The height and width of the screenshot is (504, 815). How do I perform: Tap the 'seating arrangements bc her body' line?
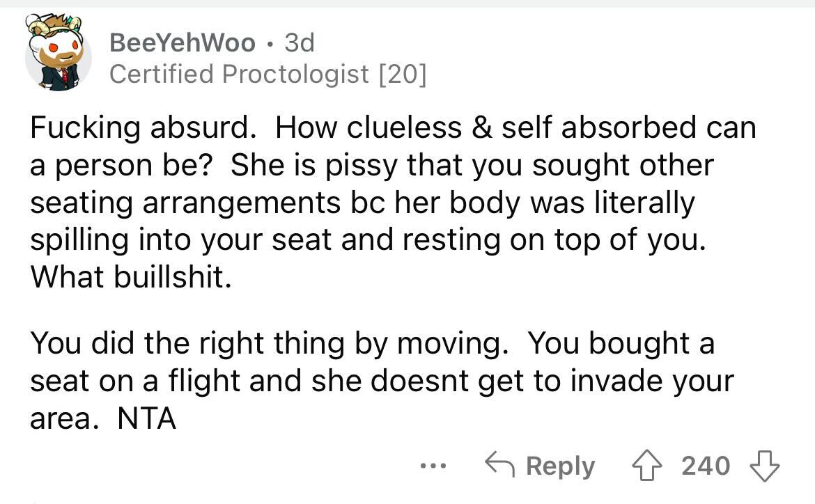click(362, 203)
